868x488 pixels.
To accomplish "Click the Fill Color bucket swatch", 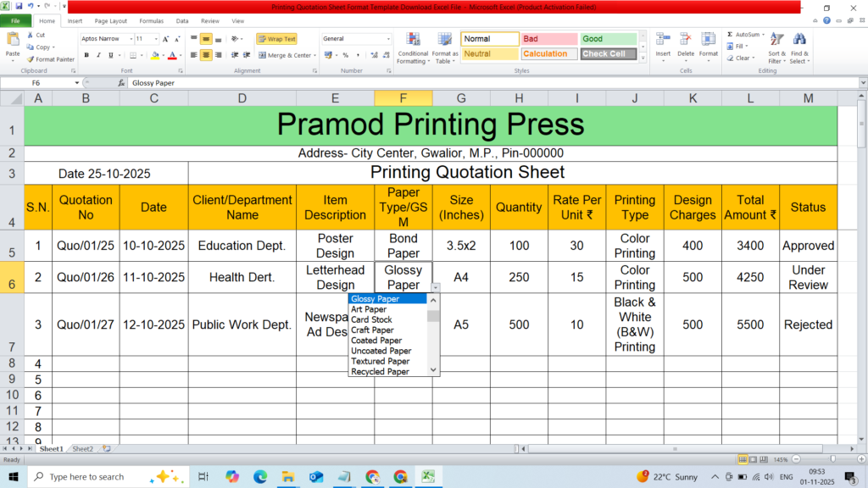I will coord(153,55).
